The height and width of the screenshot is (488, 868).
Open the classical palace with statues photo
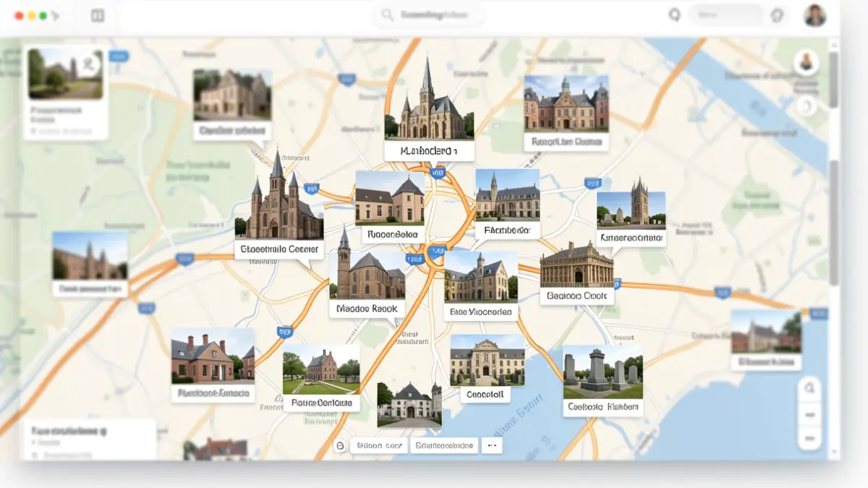[x=488, y=360]
